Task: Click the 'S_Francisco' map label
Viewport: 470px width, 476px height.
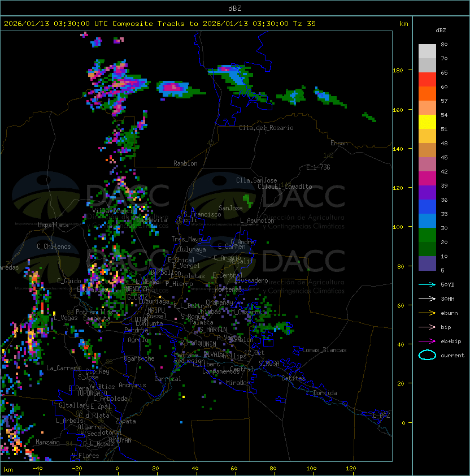Action: coord(202,214)
